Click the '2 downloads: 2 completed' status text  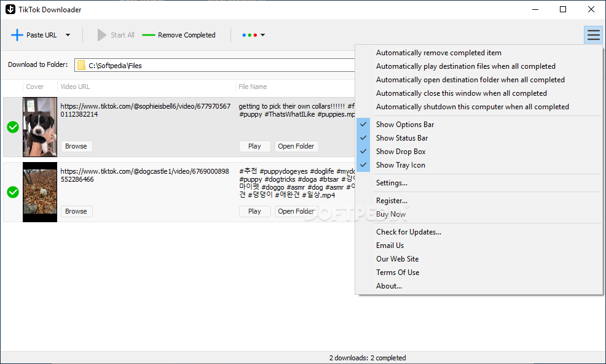(368, 358)
